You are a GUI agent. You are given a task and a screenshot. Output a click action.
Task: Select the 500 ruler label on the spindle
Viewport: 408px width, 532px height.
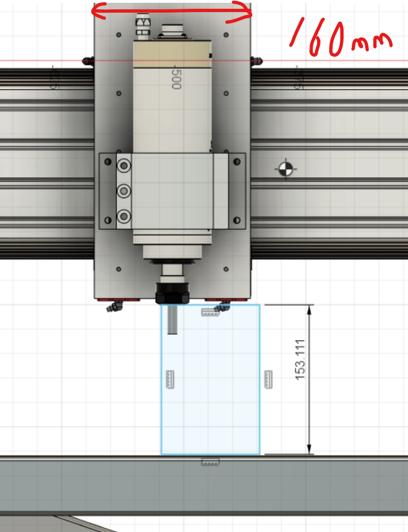[176, 78]
